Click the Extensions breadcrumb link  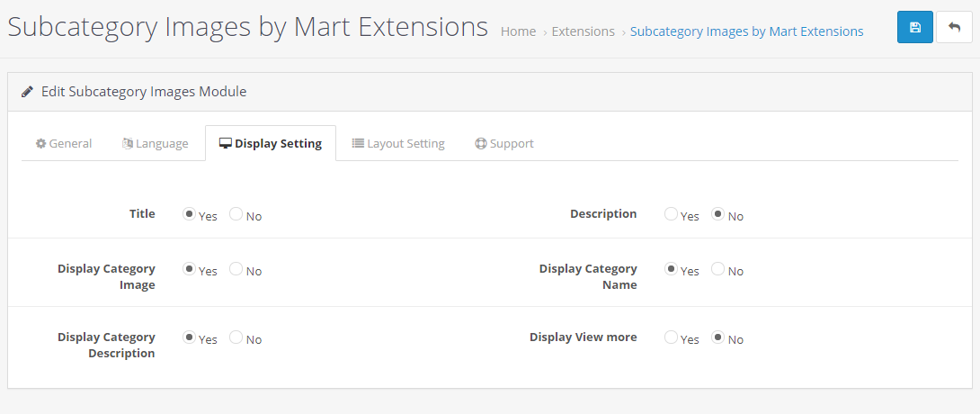tap(584, 31)
